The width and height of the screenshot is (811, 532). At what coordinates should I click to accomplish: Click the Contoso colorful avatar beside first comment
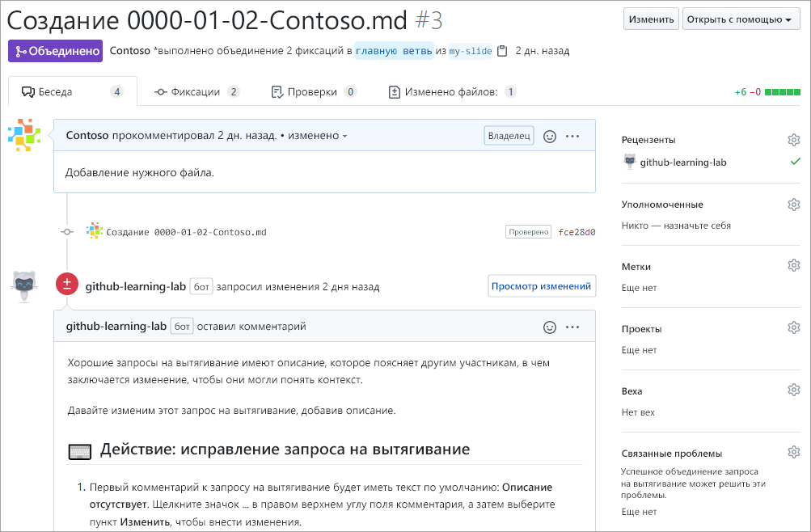point(24,135)
